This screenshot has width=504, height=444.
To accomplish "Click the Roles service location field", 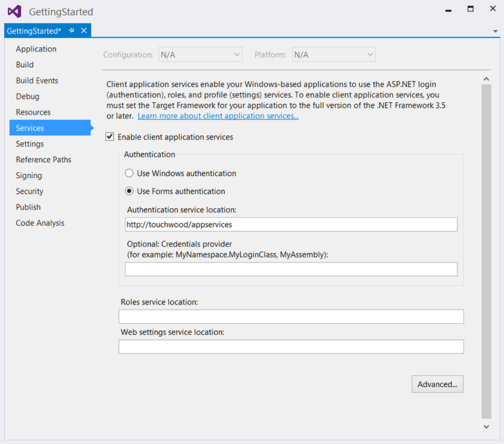I will tap(291, 317).
